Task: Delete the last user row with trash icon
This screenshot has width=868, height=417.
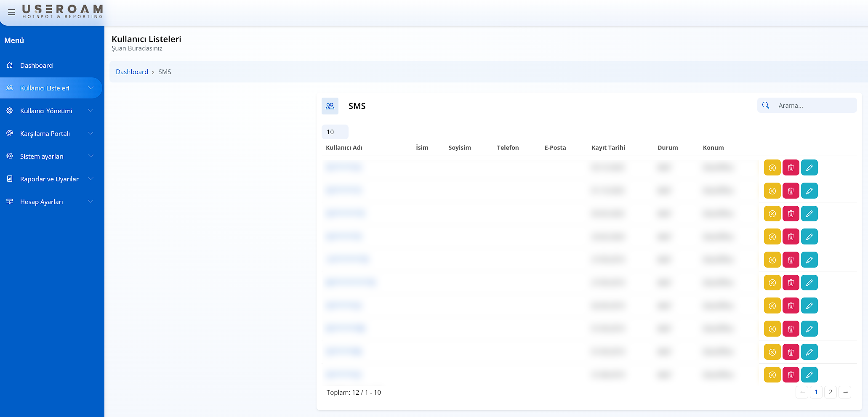Action: [791, 375]
